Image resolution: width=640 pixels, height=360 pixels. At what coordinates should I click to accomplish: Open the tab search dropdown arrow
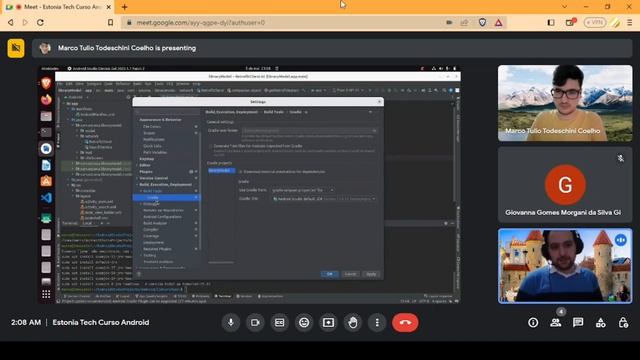[x=564, y=7]
